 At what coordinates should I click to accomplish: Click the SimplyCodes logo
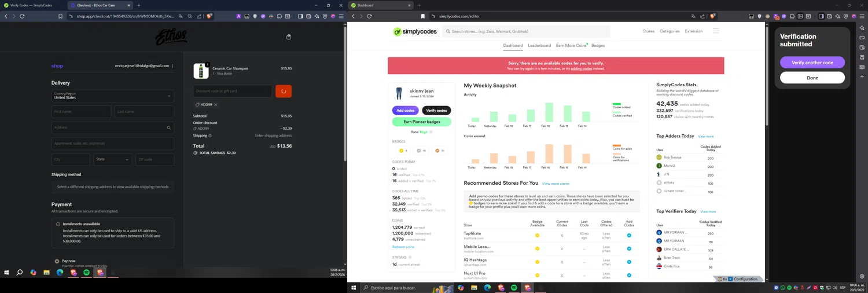point(414,32)
